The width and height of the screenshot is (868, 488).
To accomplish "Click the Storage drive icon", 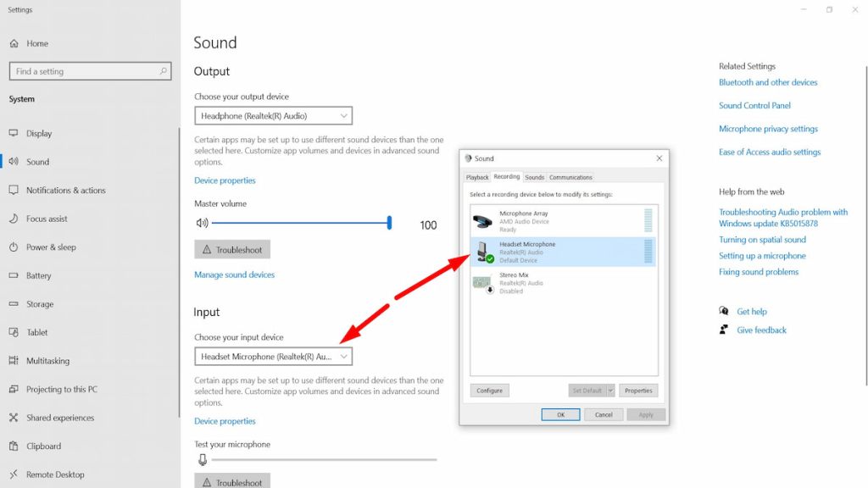I will (14, 304).
